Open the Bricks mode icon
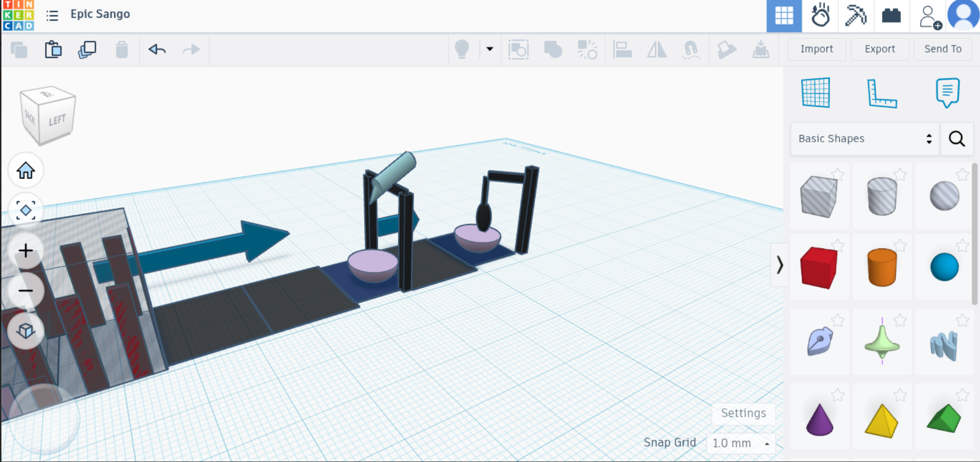Image resolution: width=980 pixels, height=462 pixels. click(x=891, y=16)
